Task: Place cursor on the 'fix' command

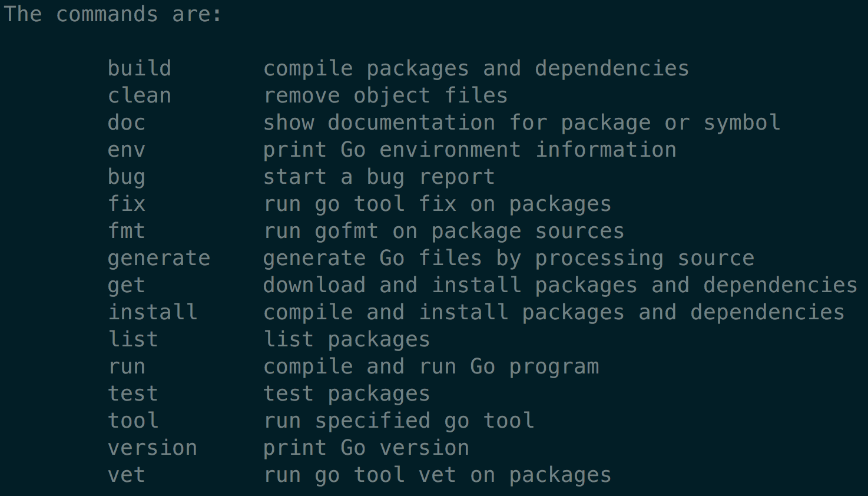Action: pos(127,204)
